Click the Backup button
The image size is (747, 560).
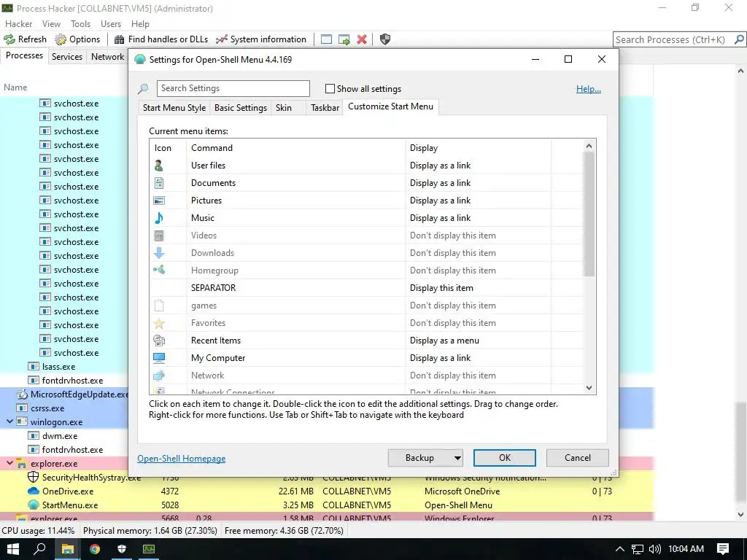[419, 458]
